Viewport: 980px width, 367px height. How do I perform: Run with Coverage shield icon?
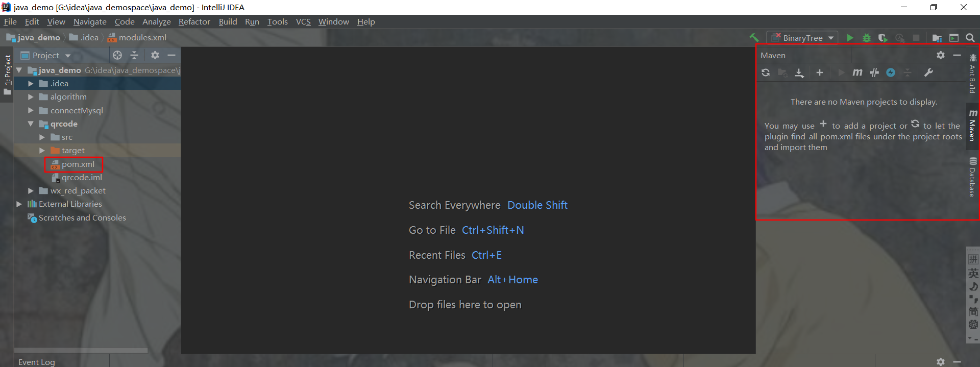[883, 38]
